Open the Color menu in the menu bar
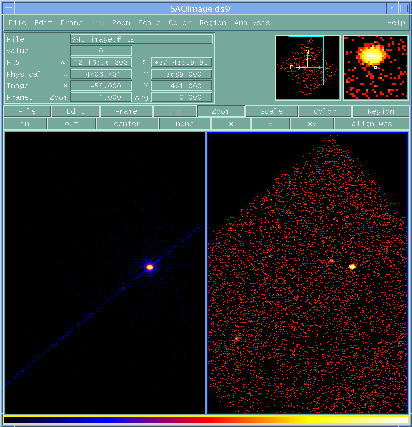Viewport: 412px width, 427px height. coord(180,23)
